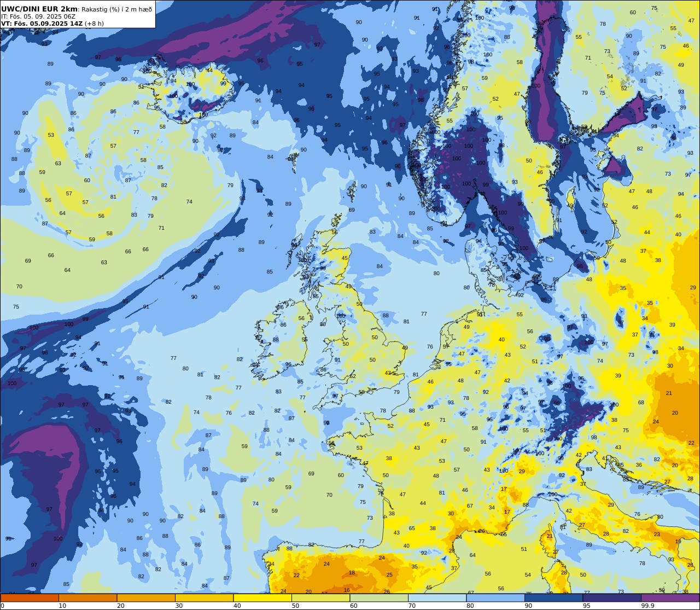This screenshot has height=610, width=700.
Task: Select the valid time VT: Fös. 05.09.2025 14Z
Action: pyautogui.click(x=42, y=24)
